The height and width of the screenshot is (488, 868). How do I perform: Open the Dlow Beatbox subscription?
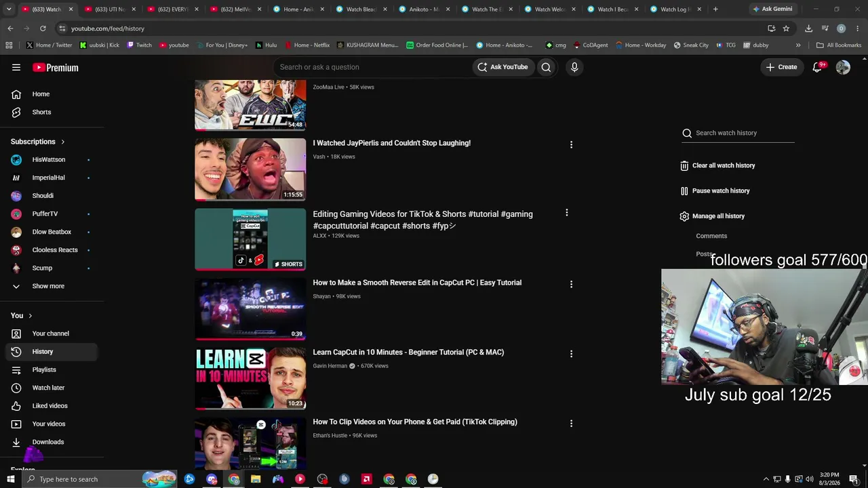[x=52, y=232]
